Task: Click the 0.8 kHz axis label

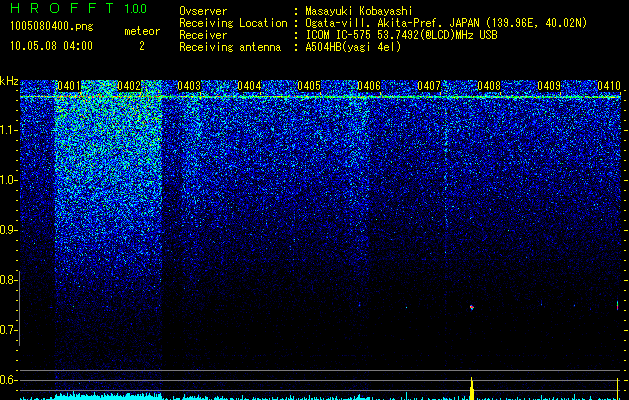Action: click(x=9, y=280)
